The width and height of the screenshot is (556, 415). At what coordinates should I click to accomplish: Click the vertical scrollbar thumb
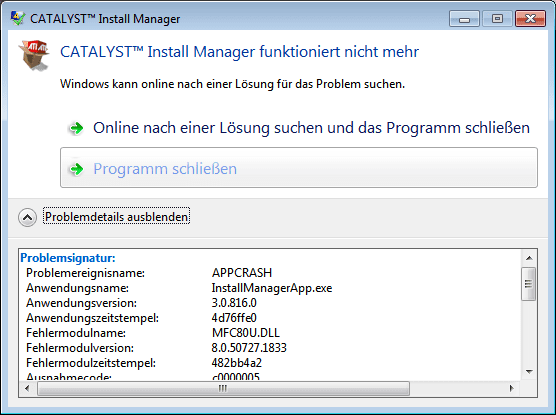click(x=529, y=284)
